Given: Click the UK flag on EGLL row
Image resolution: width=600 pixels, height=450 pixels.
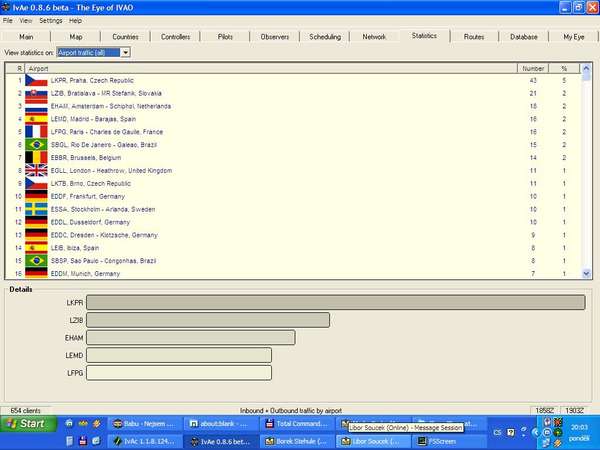Looking at the screenshot, I should point(36,171).
